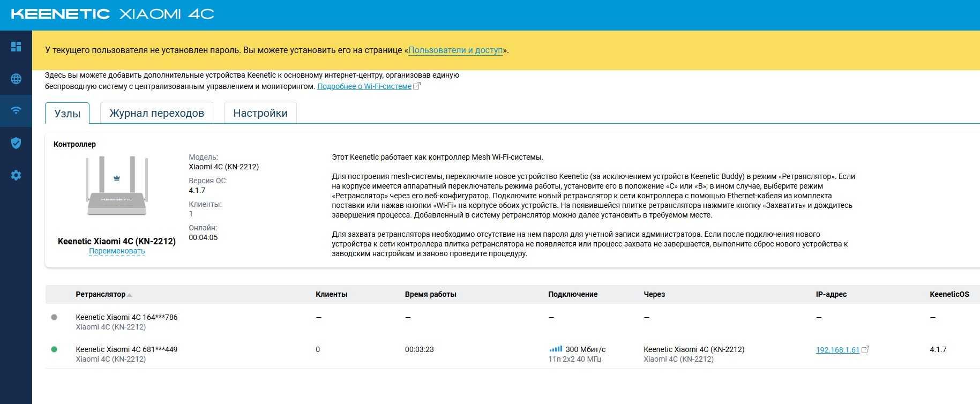
Task: Click the controller router image
Action: coord(117,186)
